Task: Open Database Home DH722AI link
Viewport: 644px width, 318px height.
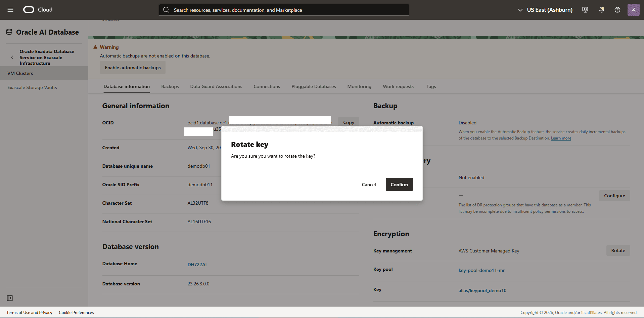Action: [197, 265]
